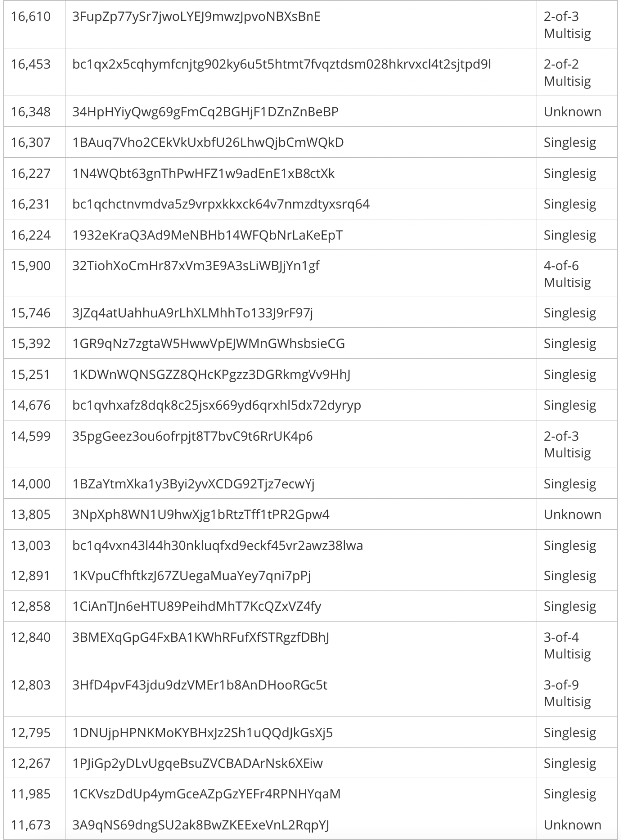Click address 1DNUjpHPNKMoKYBHxJz2Sh1uQQdJkGsXj5
The width and height of the screenshot is (621, 840).
[x=203, y=733]
